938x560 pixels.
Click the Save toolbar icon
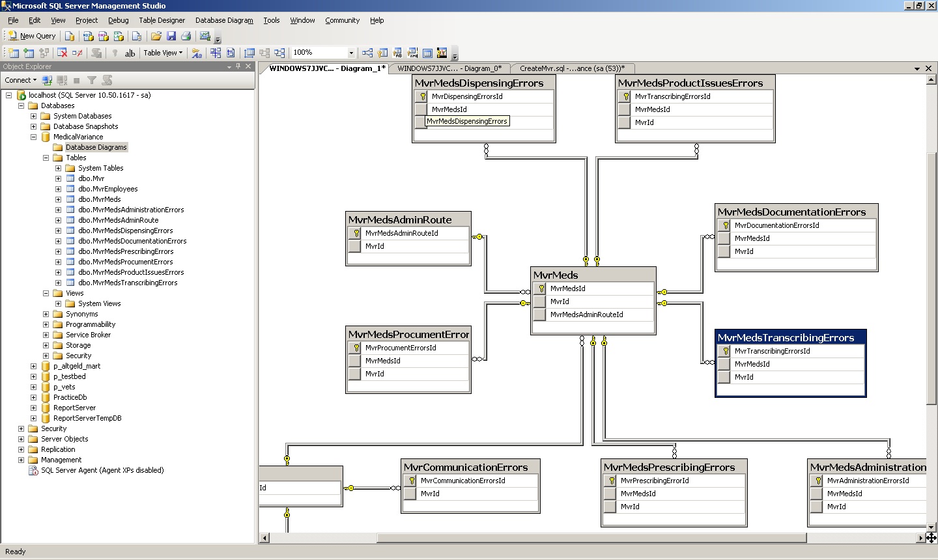click(171, 36)
